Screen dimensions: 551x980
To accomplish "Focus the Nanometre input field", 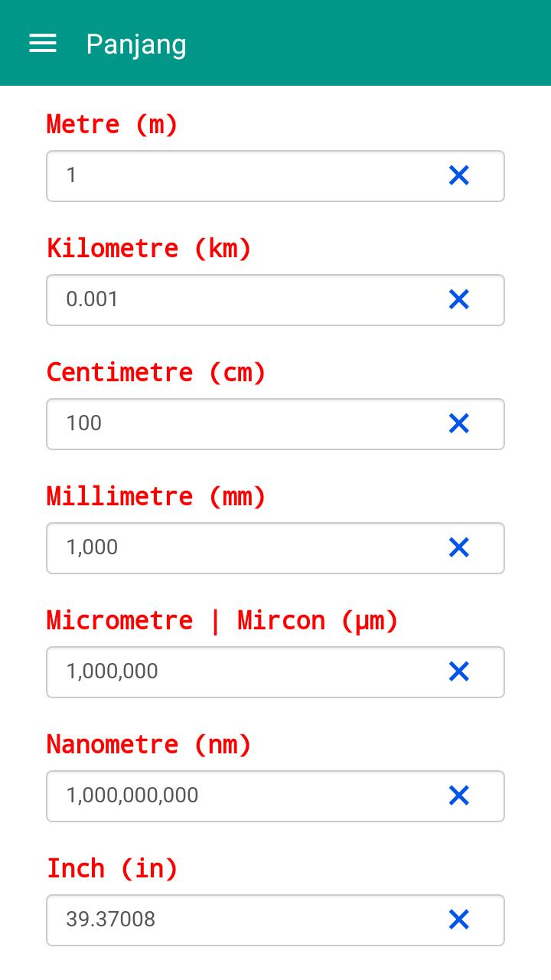I will point(237,796).
